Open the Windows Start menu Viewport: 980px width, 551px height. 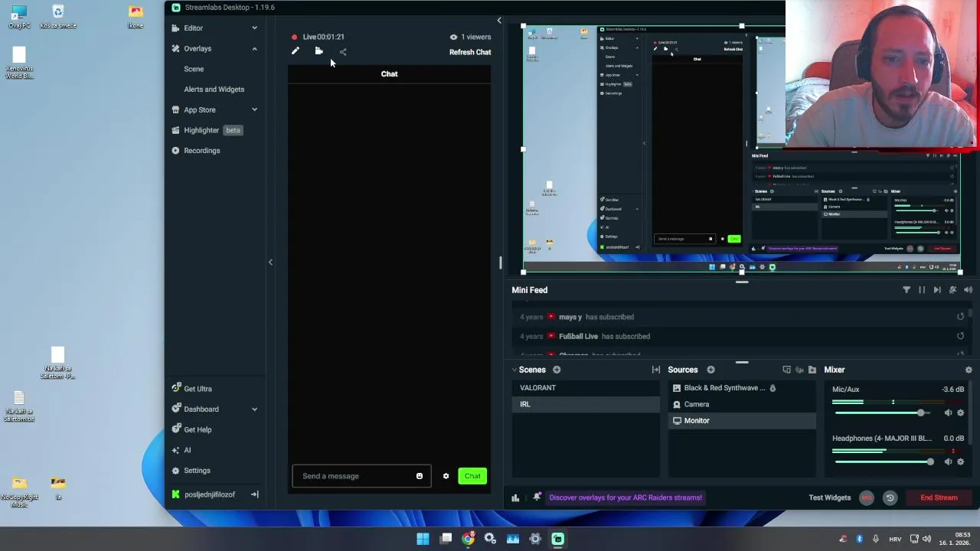pos(423,539)
